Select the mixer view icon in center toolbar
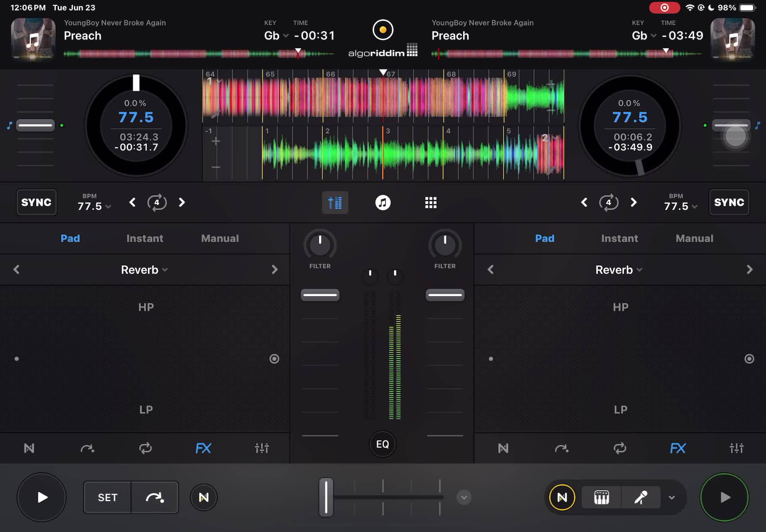 click(x=335, y=203)
